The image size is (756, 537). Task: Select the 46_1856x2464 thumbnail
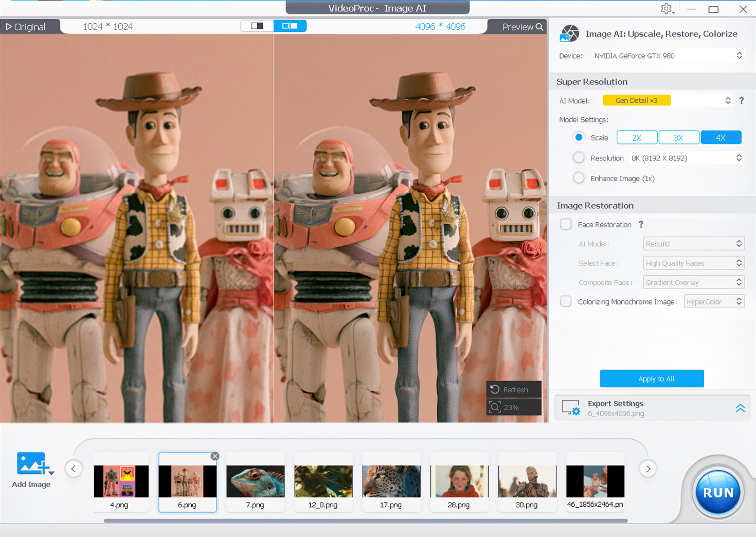595,482
